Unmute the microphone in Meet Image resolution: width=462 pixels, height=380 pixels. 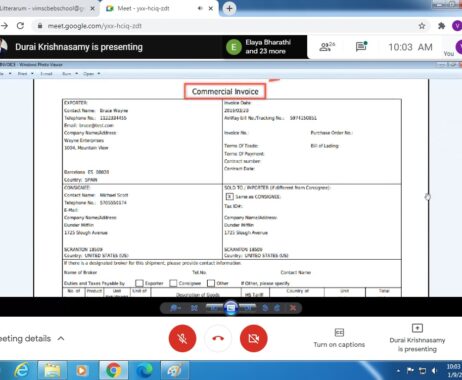pyautogui.click(x=182, y=338)
